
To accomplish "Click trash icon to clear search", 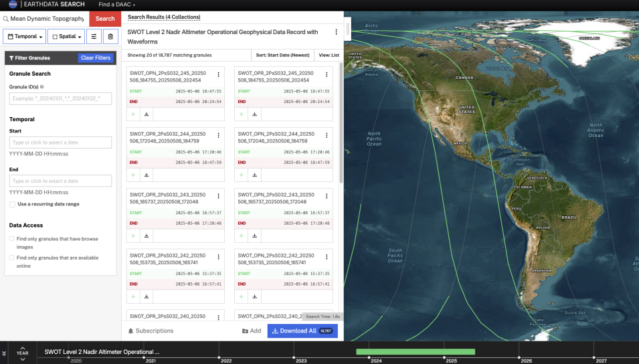I will click(x=110, y=36).
